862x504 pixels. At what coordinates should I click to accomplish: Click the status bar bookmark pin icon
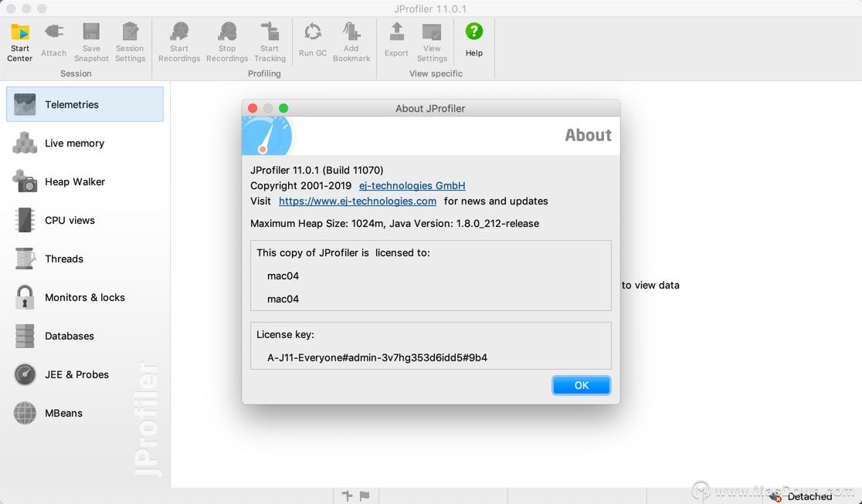348,496
